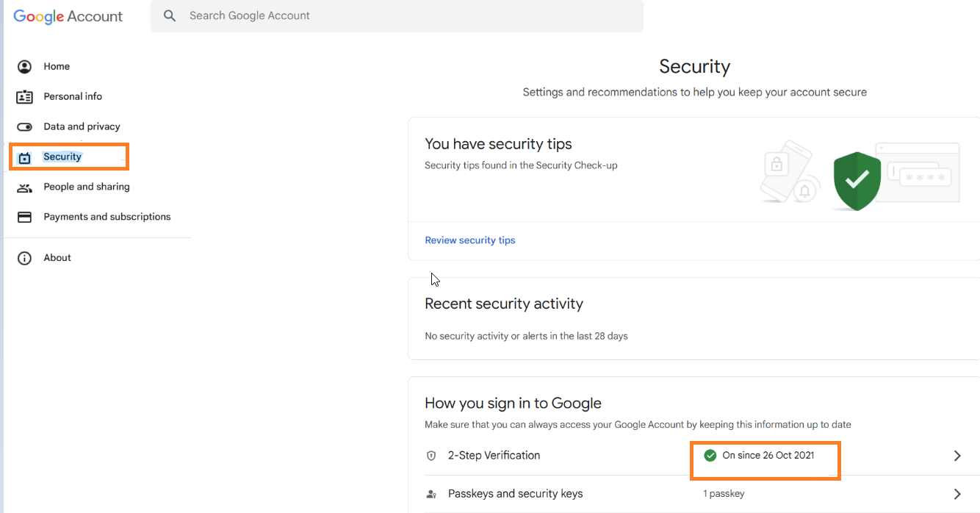Expand 2-Step Verification with the chevron arrow
980x513 pixels.
point(957,456)
